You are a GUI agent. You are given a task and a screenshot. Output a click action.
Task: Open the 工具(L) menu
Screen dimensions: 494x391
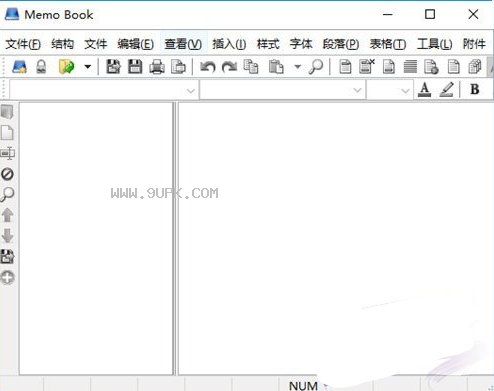(435, 44)
